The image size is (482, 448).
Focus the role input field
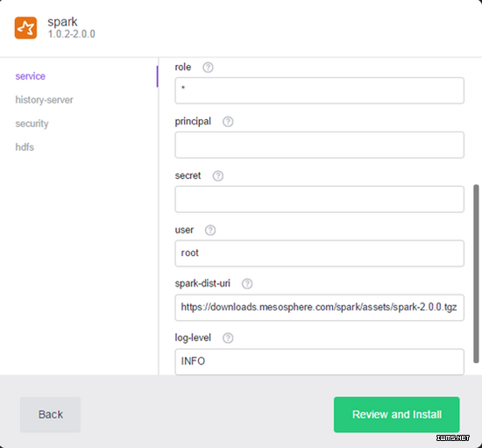coord(319,90)
